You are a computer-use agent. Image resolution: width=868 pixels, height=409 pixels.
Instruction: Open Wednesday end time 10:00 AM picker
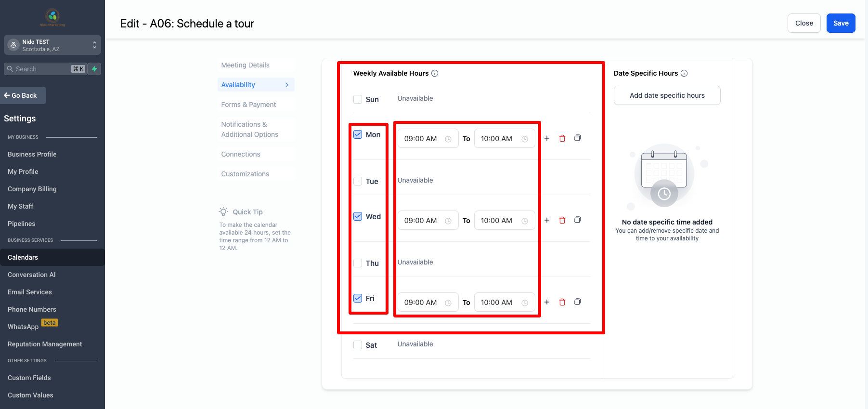click(x=505, y=221)
